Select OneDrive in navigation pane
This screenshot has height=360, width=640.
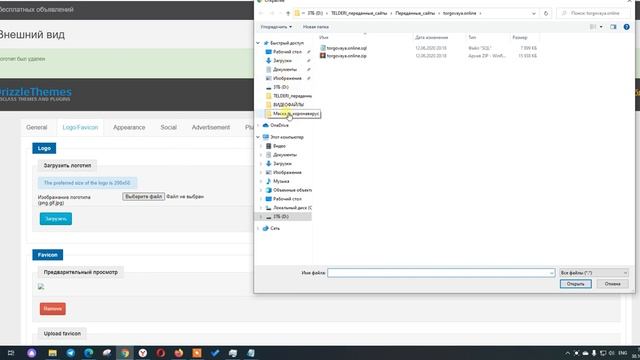(279, 125)
